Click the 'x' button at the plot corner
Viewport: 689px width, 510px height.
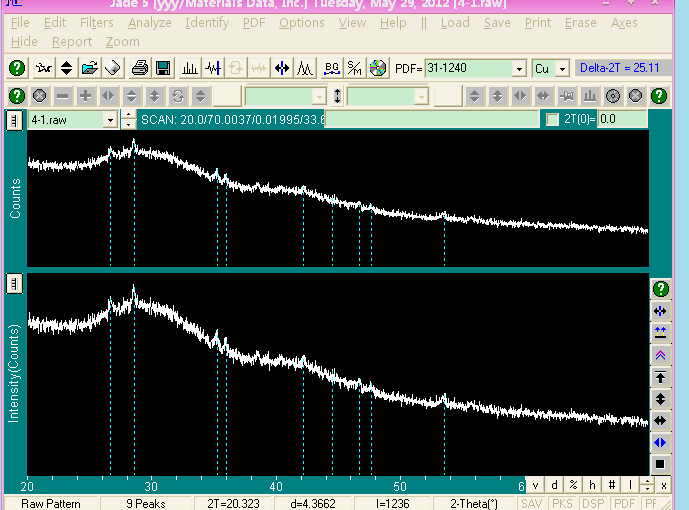664,485
